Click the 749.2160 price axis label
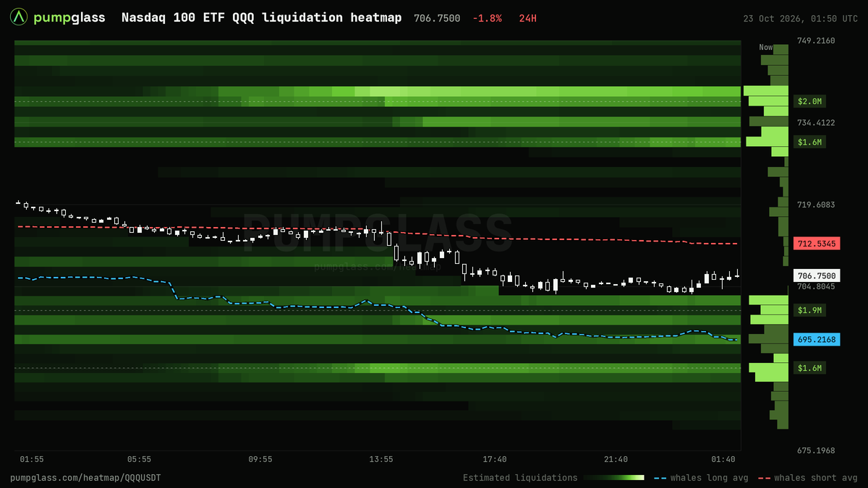The image size is (868, 488). pyautogui.click(x=816, y=40)
